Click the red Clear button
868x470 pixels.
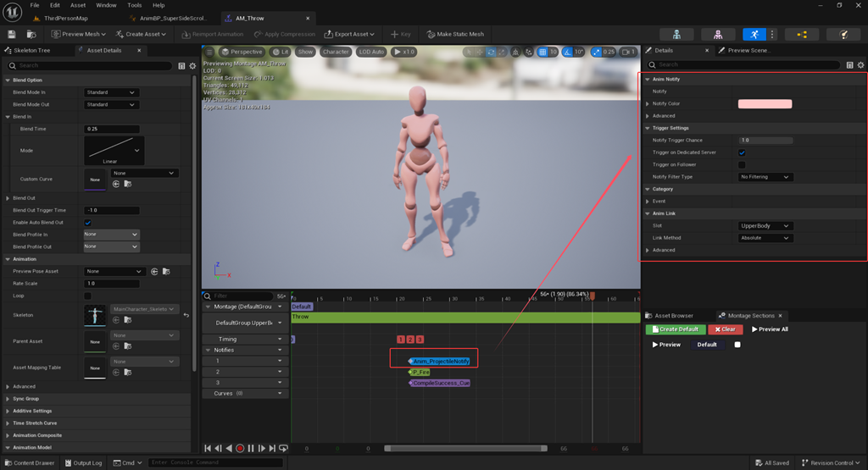click(725, 329)
